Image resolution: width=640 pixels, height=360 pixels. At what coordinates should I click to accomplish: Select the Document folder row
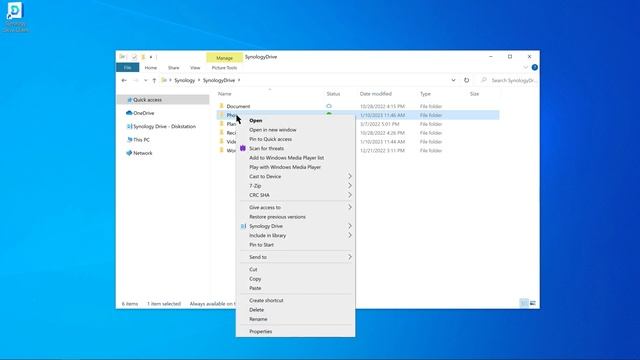pos(358,106)
